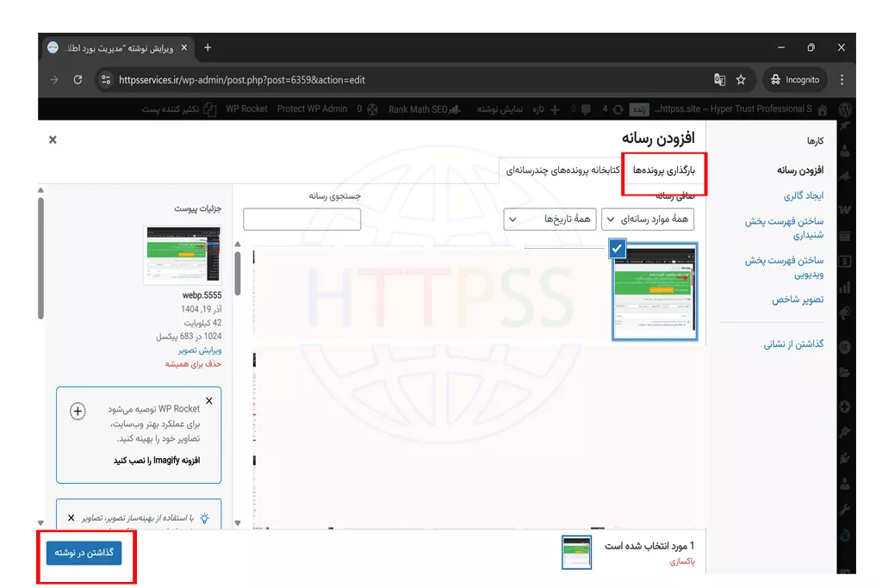Click the WordPress logo in admin bar

coord(845,109)
